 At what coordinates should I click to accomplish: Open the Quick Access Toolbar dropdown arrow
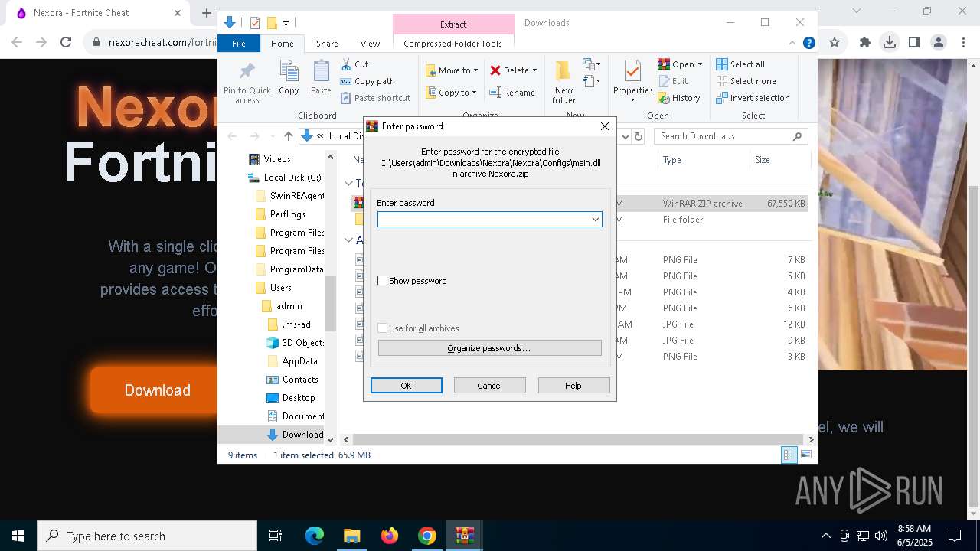click(x=286, y=24)
